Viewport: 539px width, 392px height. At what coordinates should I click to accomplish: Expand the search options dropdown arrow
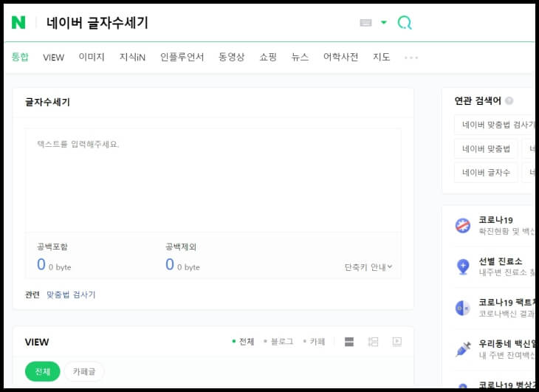coord(384,22)
